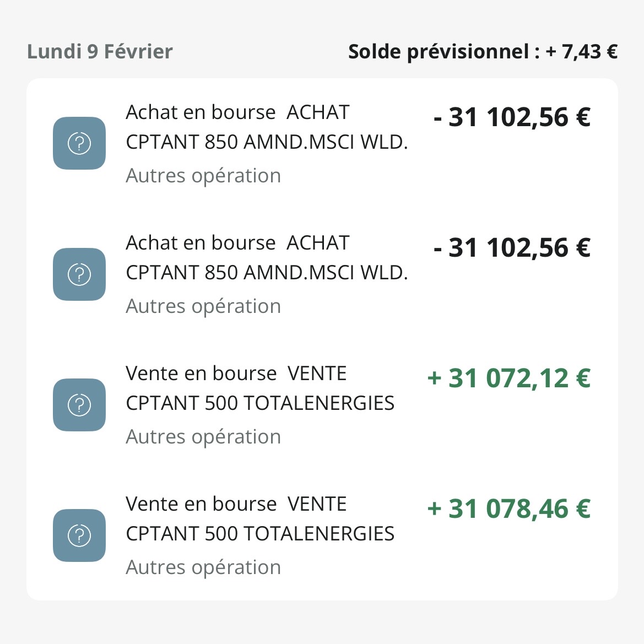Select the second 'CPTANT 850 AMND.MSCI WLD.' line
Viewport: 644px width, 644px height.
click(267, 273)
